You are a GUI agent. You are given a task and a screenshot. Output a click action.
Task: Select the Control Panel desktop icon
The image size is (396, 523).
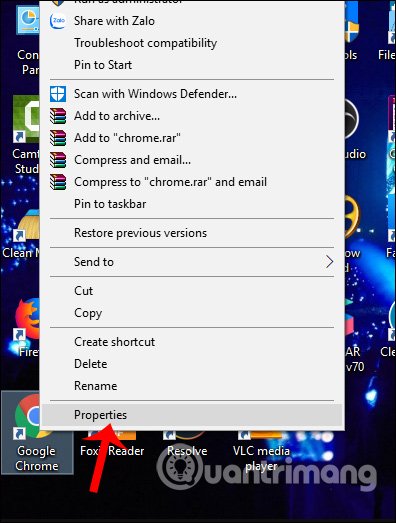tap(28, 40)
